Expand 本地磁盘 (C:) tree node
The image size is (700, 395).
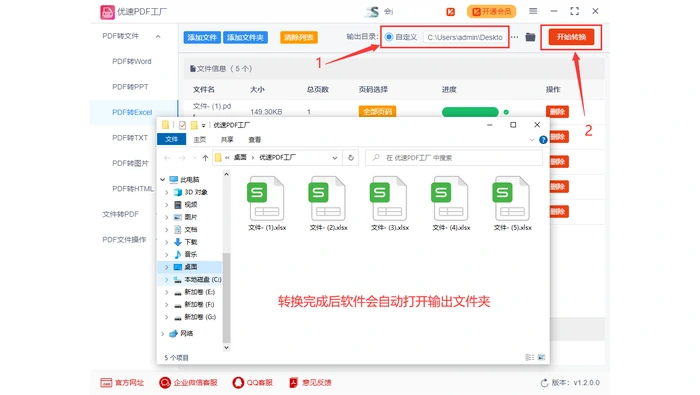tap(167, 279)
